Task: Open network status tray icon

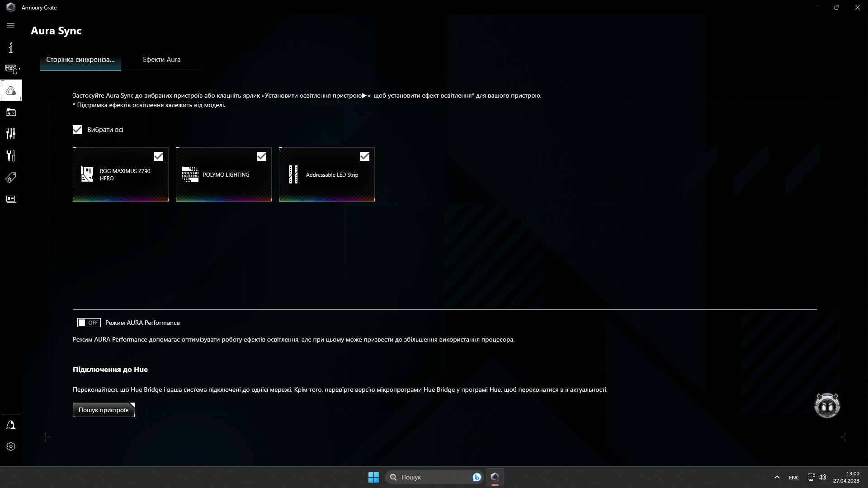Action: click(811, 477)
